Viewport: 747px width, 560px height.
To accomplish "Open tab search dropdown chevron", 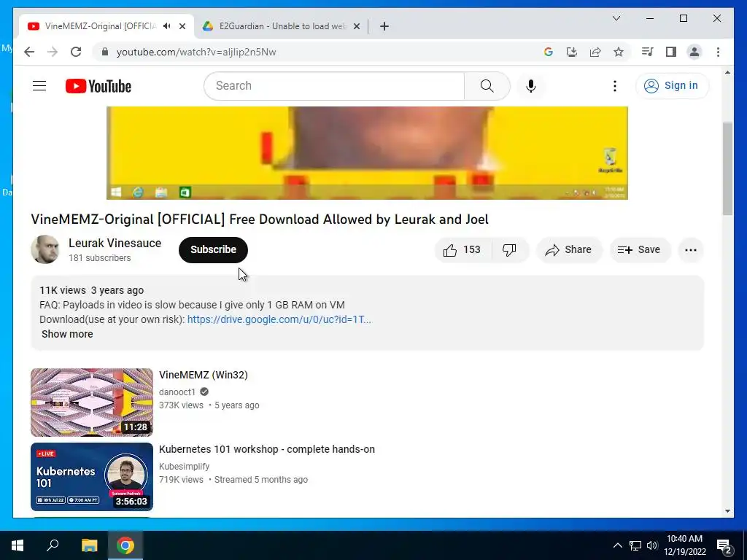I will (x=616, y=18).
